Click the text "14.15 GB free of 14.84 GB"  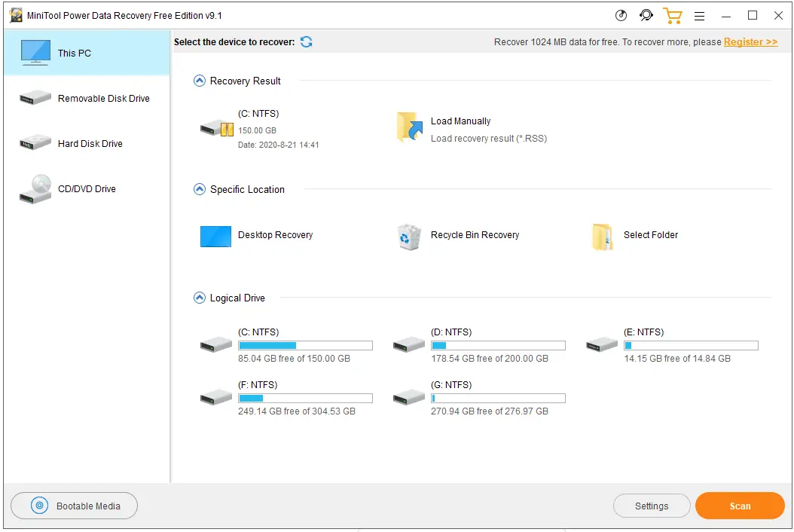point(677,358)
